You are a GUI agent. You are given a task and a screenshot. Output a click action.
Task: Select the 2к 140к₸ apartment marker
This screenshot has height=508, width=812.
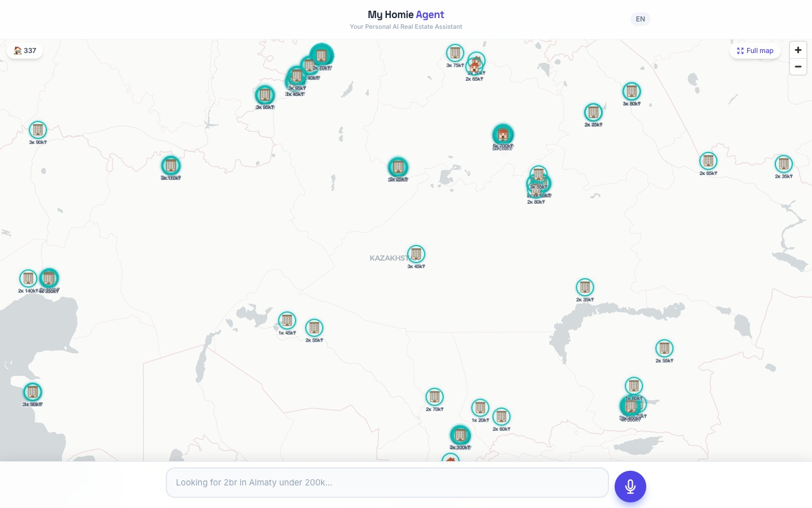[28, 278]
